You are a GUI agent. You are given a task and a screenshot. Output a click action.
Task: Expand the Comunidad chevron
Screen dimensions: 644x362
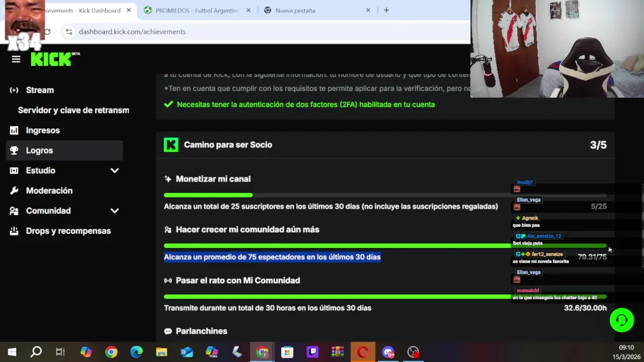(115, 211)
